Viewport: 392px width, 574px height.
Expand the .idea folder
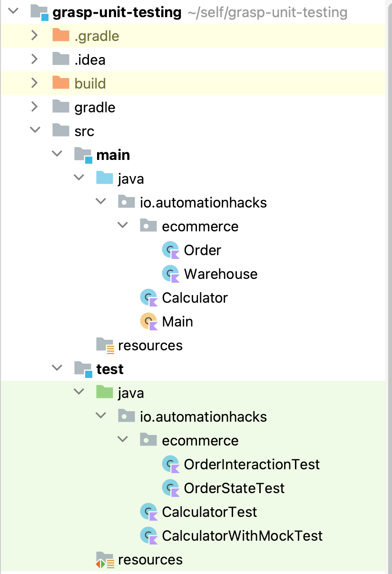(x=34, y=59)
